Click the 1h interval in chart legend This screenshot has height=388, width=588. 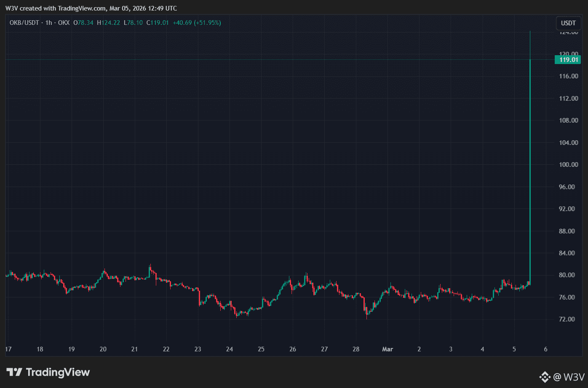tap(49, 23)
